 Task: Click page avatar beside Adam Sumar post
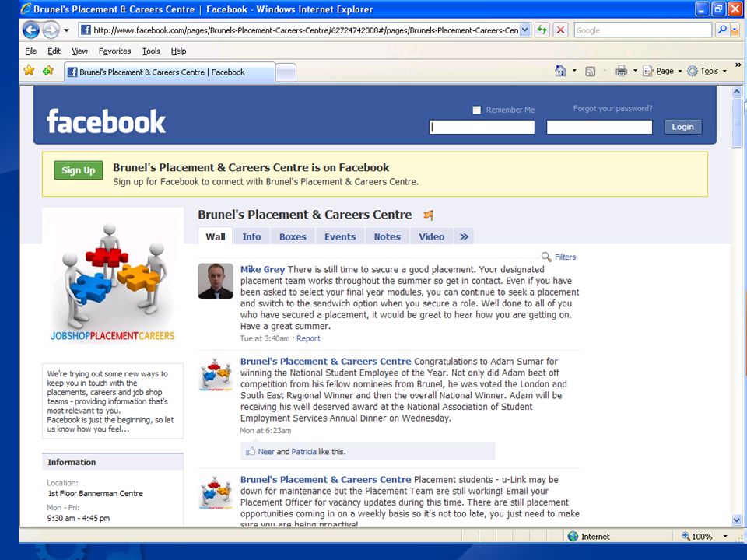pyautogui.click(x=216, y=374)
